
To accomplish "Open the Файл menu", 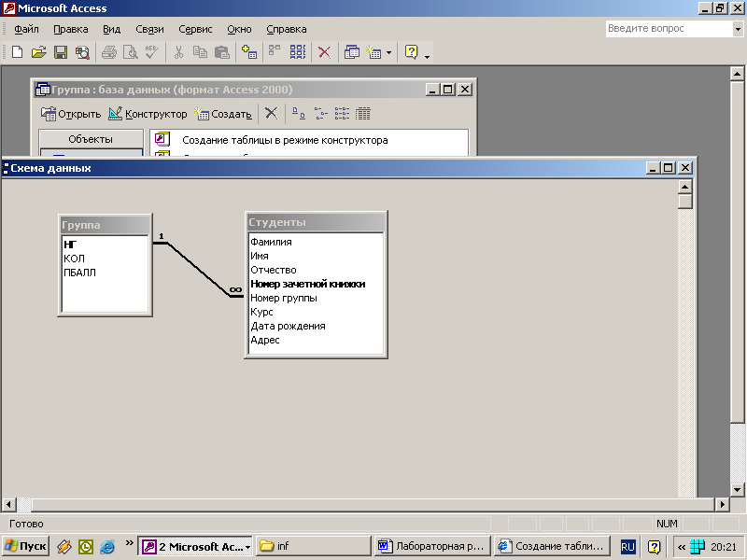I will click(26, 29).
